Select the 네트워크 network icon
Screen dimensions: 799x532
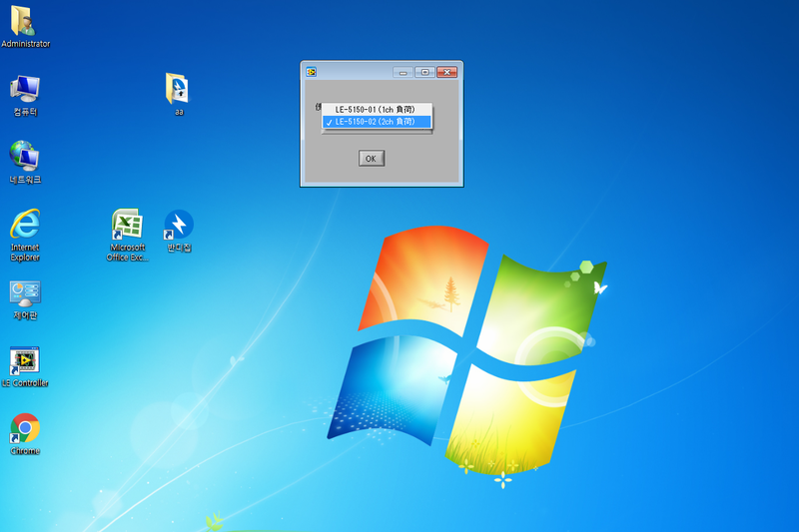coord(25,157)
